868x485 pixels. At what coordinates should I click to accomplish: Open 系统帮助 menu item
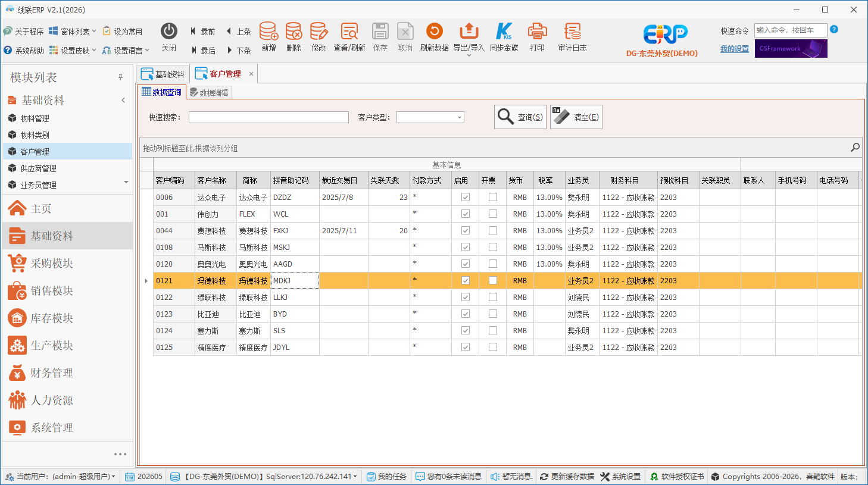(24, 51)
